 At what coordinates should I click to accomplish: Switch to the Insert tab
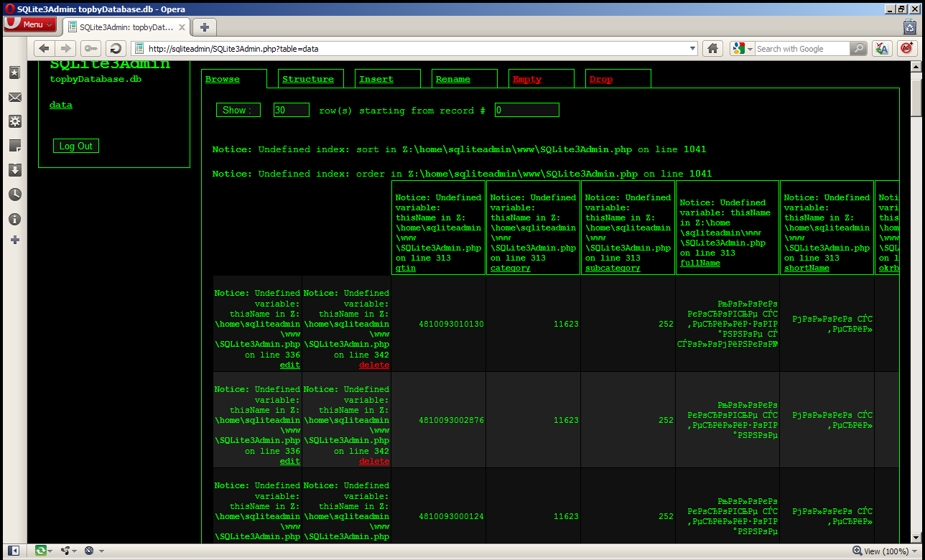tap(376, 79)
